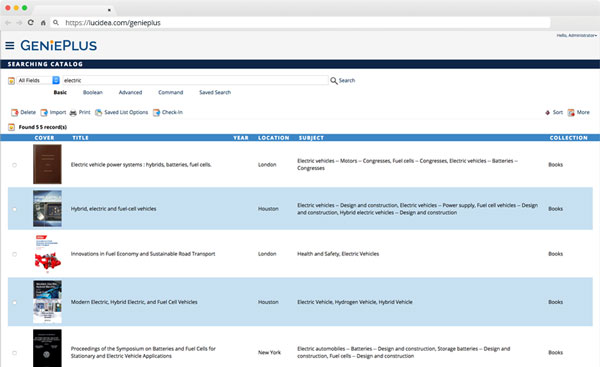
Task: Click the Search magnifying glass icon
Action: (334, 80)
